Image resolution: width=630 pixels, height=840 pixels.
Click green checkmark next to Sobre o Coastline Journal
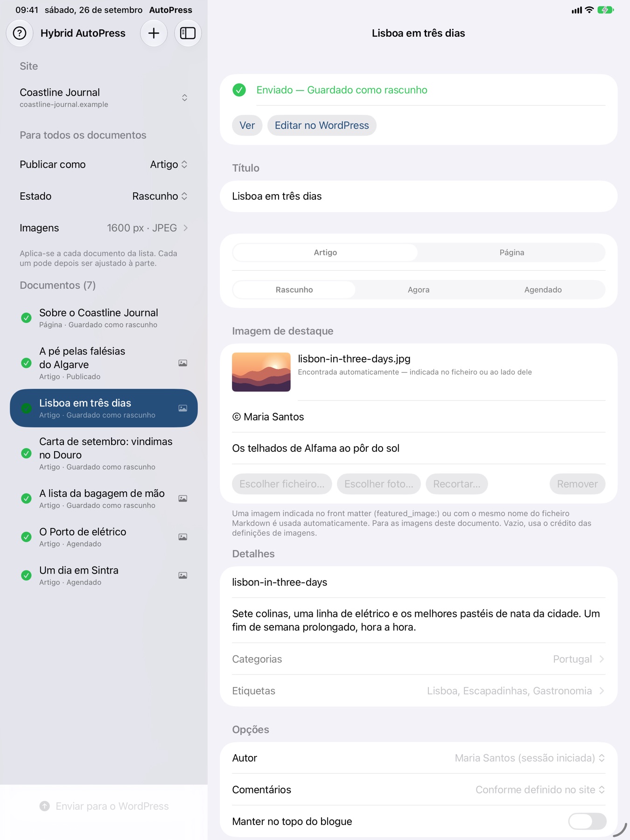coord(27,318)
